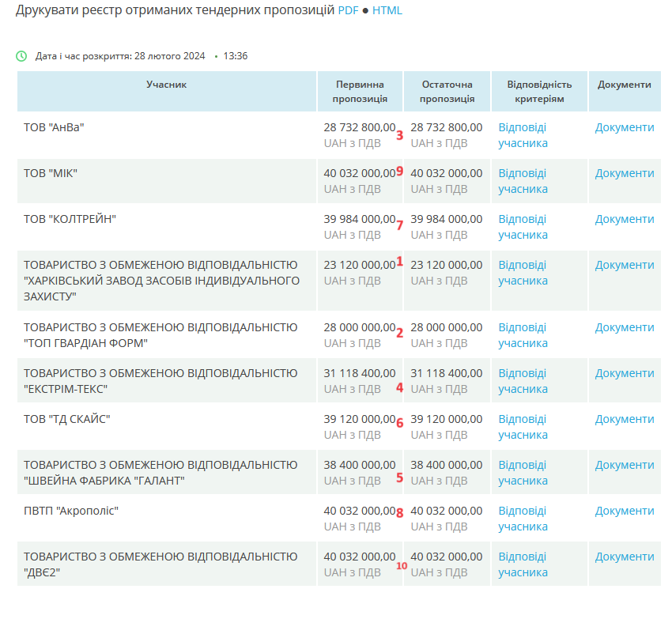Open Документи for Харківський завод засобів захисту

(x=625, y=265)
